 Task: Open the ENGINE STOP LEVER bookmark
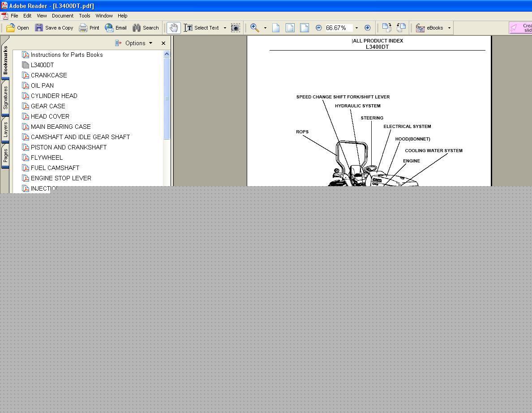tap(61, 178)
